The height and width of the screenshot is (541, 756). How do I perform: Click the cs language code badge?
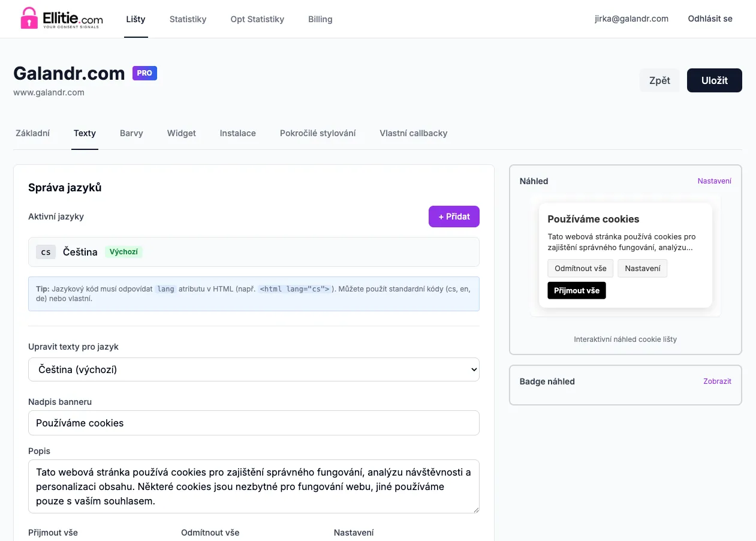pos(46,251)
